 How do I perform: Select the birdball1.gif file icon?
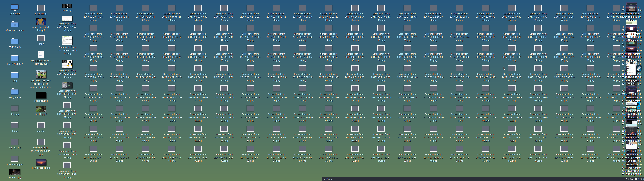point(41,8)
